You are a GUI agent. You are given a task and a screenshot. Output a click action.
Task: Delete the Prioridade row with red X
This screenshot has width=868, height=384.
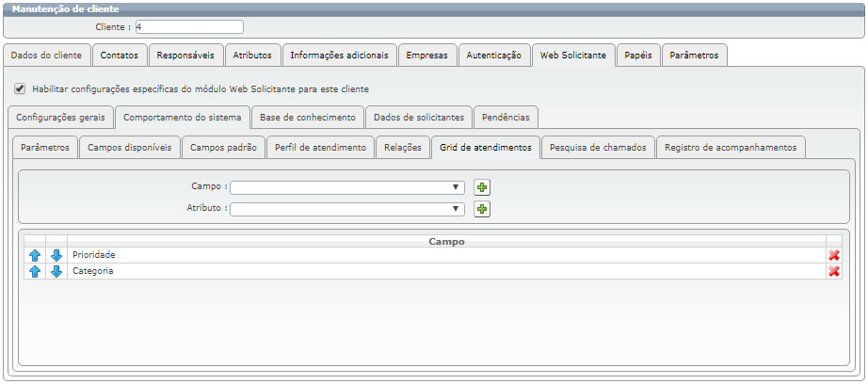(834, 255)
